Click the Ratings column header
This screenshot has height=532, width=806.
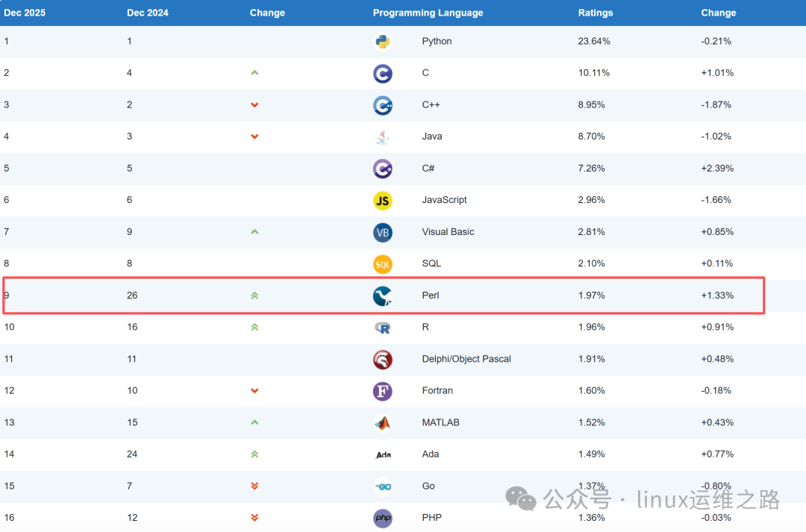pos(595,13)
